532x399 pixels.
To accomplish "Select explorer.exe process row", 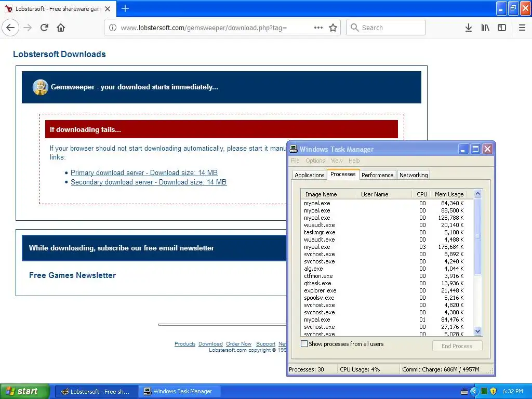I will click(387, 291).
